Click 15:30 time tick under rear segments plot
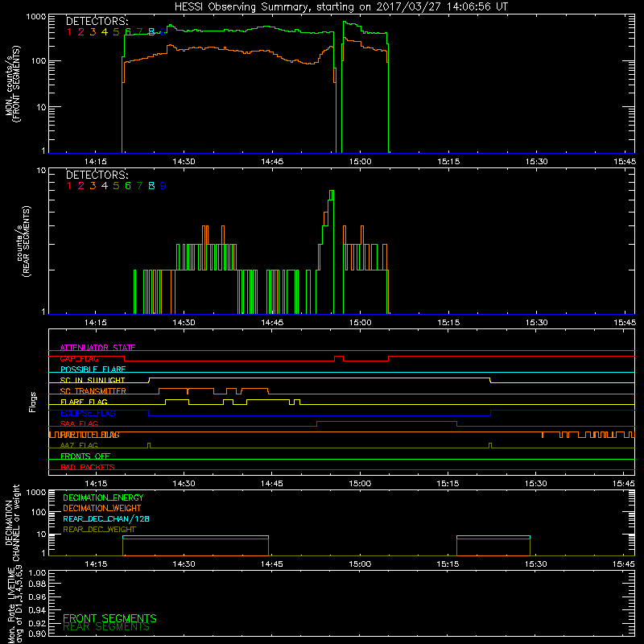This screenshot has width=644, height=644. pos(536,323)
